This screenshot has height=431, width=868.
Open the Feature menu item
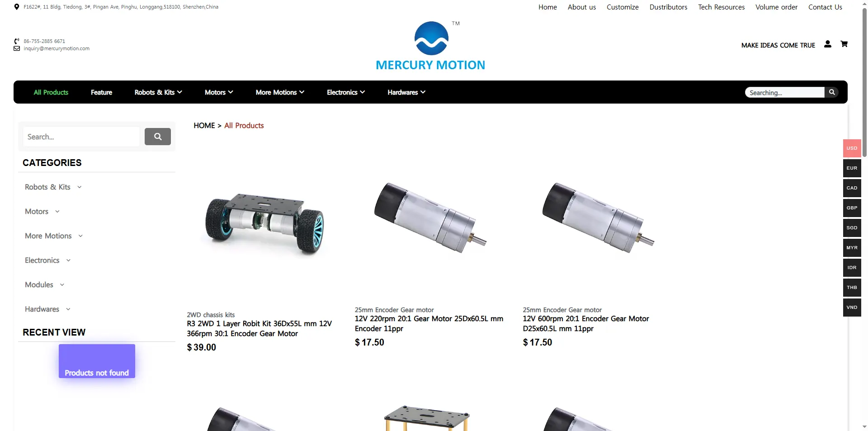tap(101, 92)
